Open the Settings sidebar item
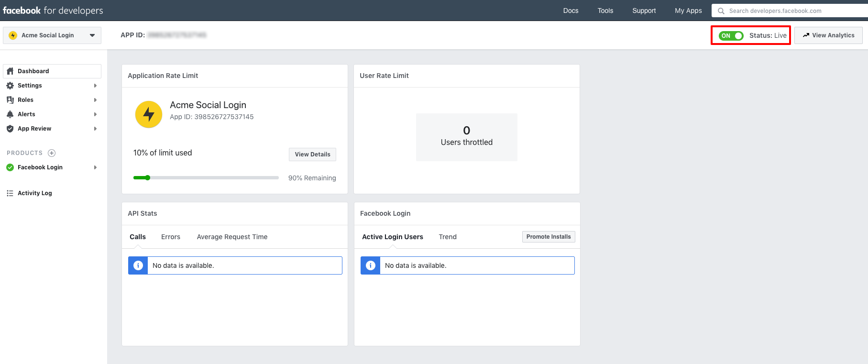Viewport: 868px width, 364px height. pos(52,86)
